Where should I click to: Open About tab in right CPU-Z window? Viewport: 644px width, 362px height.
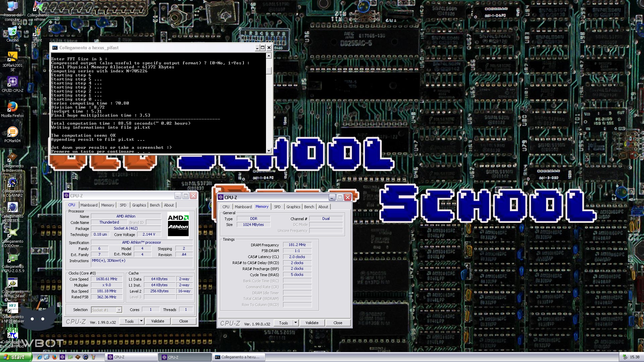(x=323, y=207)
